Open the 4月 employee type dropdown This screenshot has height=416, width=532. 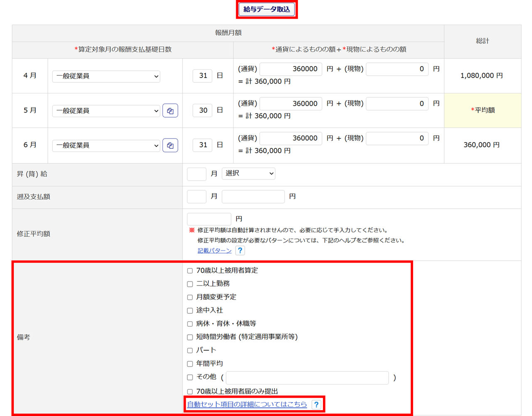106,76
